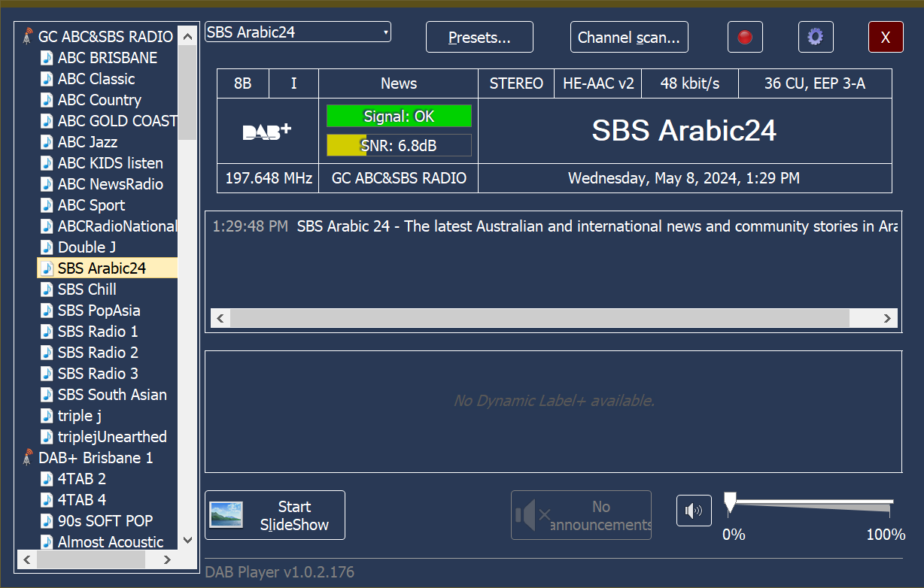Click the slideshow picture icon
Viewport: 924px width, 588px height.
coord(226,515)
